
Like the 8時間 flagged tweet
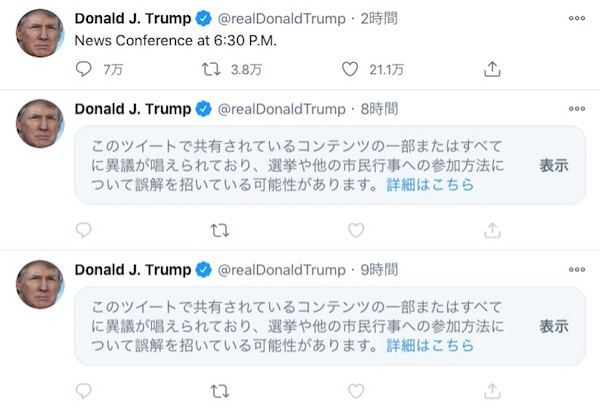coord(355,230)
